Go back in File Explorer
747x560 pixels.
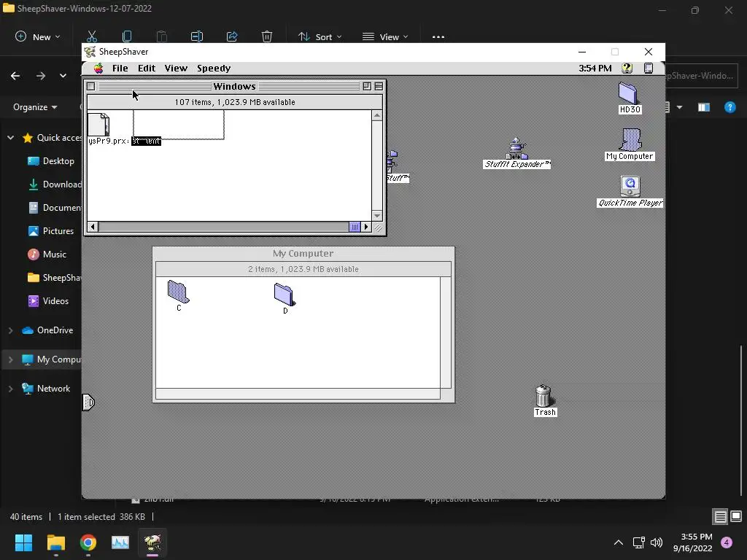click(x=15, y=76)
